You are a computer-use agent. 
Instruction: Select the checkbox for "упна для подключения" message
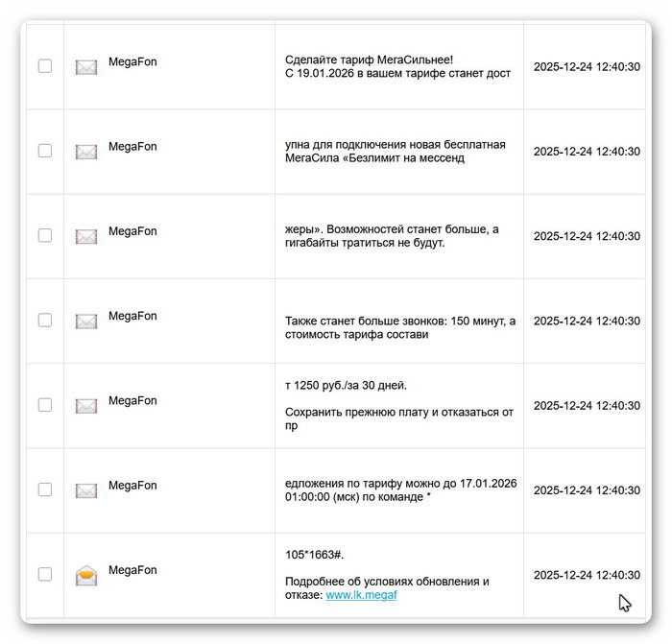(45, 151)
